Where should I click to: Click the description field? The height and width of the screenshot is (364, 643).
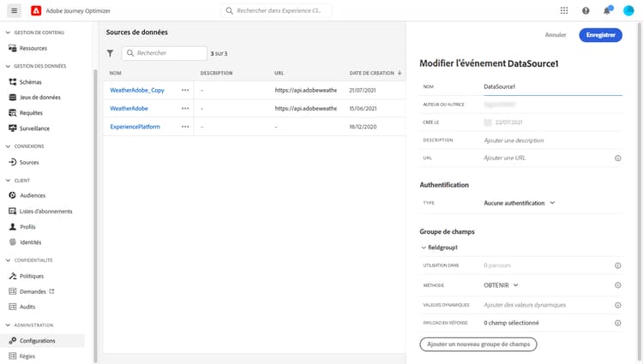[552, 140]
